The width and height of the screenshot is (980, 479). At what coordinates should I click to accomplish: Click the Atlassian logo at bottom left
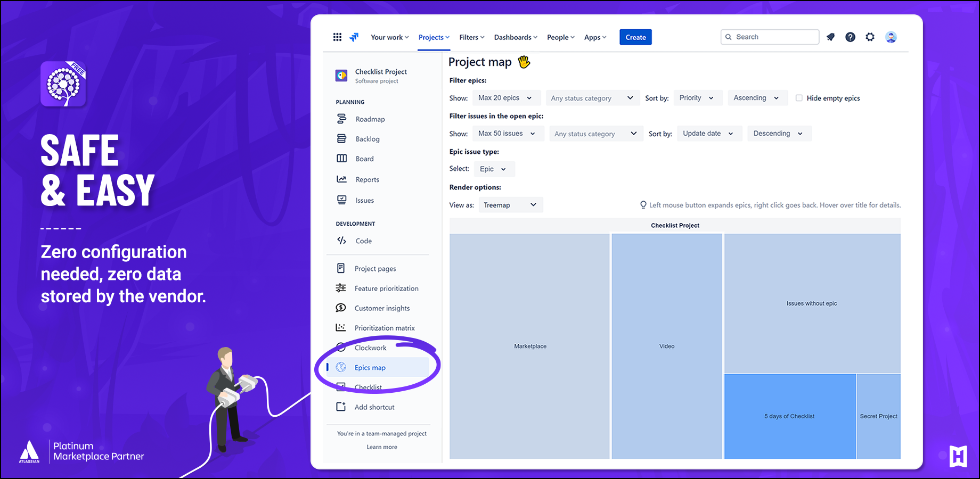click(29, 451)
